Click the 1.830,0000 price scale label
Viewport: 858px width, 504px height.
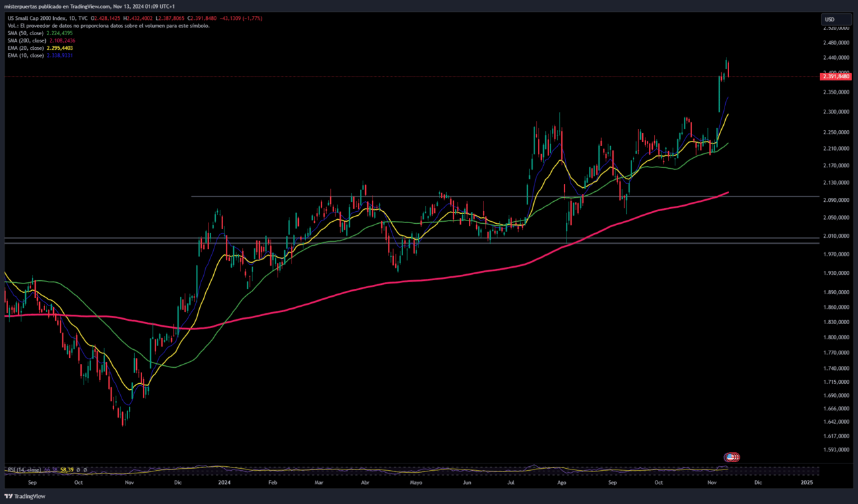pyautogui.click(x=836, y=322)
